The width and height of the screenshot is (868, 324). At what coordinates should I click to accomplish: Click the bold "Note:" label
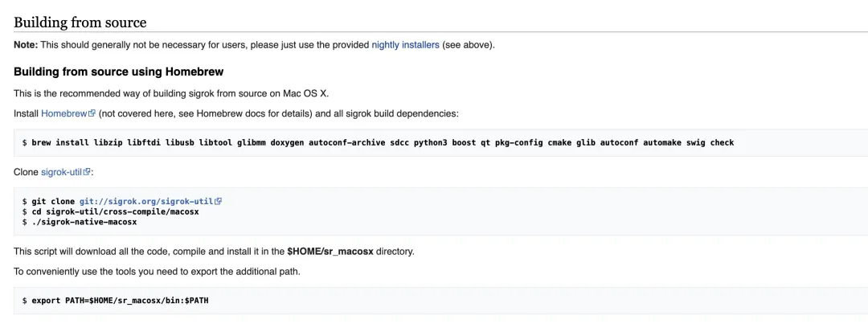coord(26,45)
